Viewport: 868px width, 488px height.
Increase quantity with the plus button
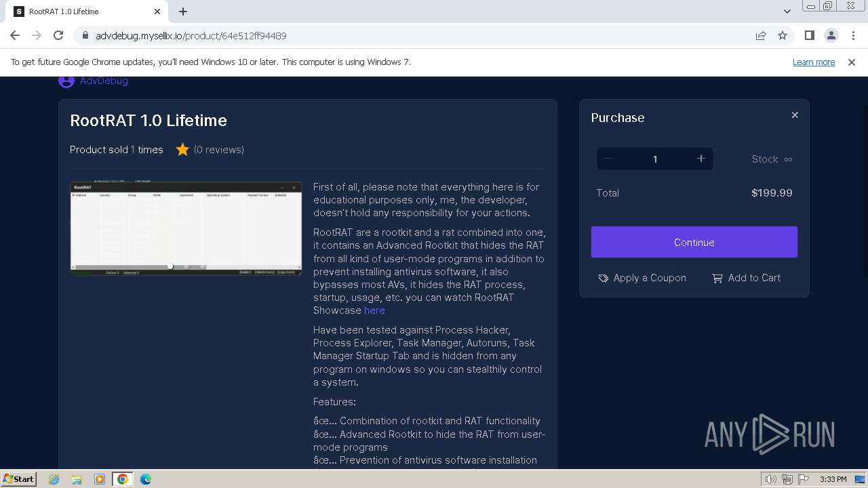pyautogui.click(x=701, y=159)
